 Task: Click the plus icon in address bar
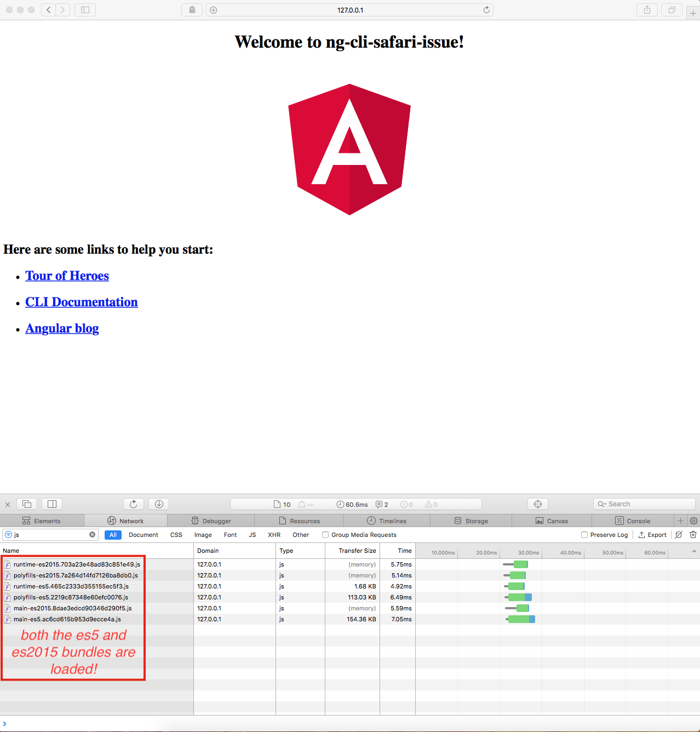tap(214, 10)
